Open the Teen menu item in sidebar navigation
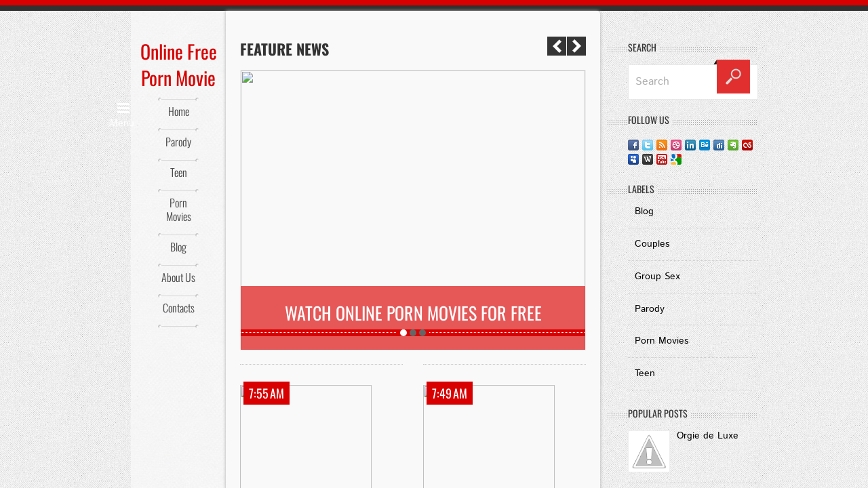The height and width of the screenshot is (488, 868). (x=178, y=173)
